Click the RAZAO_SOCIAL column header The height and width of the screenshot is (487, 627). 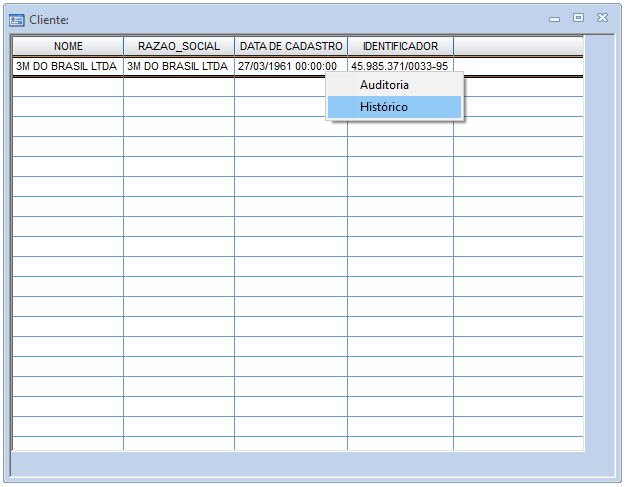coord(179,46)
